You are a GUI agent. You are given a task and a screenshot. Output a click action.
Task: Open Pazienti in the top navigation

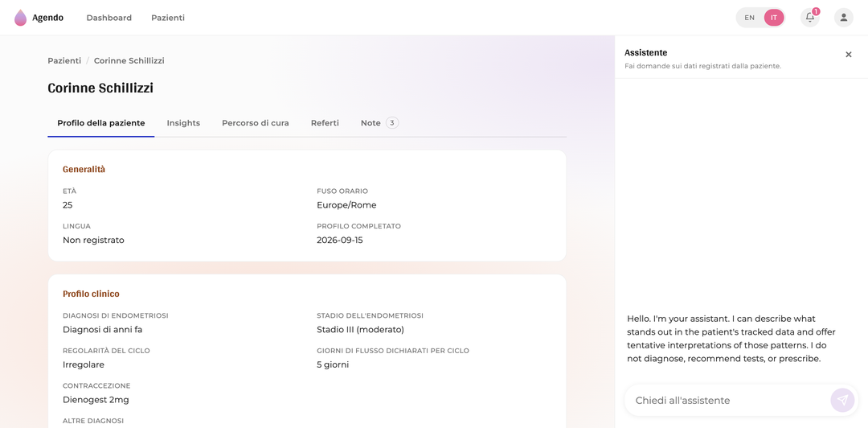coord(168,18)
